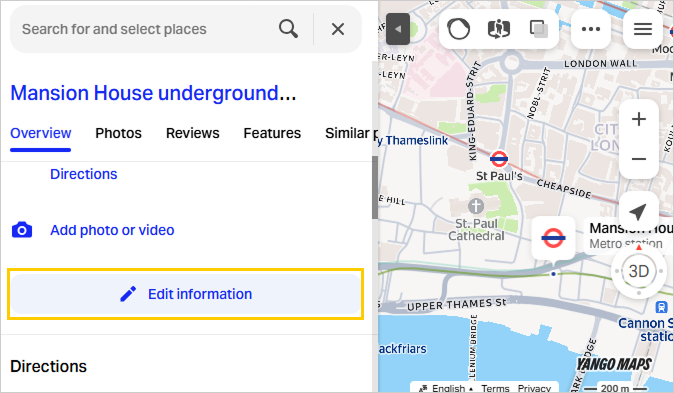
Task: Open the Privacy link on map footer
Action: 534,388
